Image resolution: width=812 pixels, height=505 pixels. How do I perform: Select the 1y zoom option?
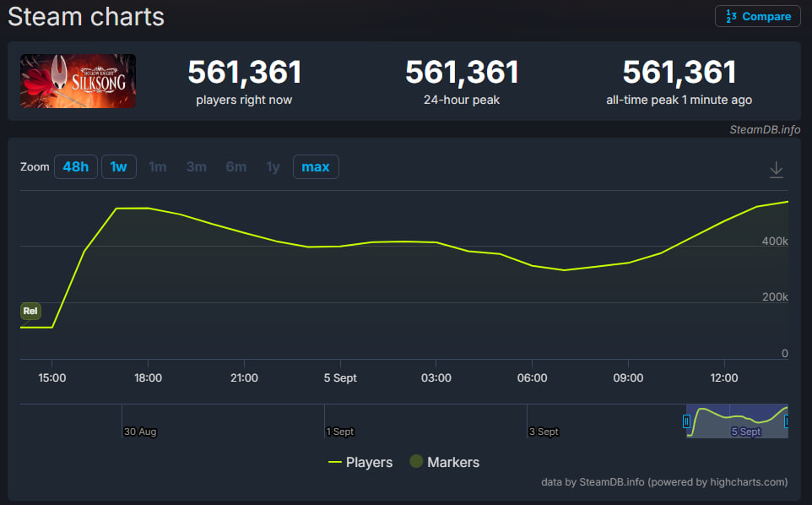tap(273, 166)
